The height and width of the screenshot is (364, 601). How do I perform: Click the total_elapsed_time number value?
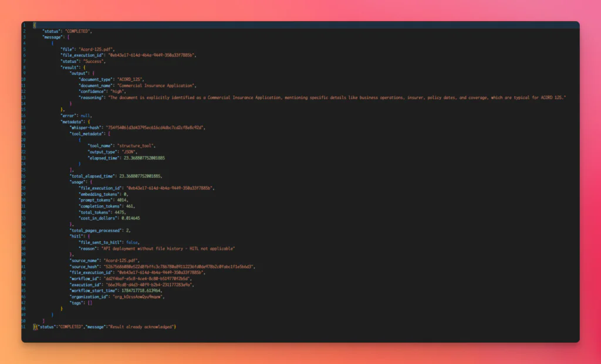point(140,176)
